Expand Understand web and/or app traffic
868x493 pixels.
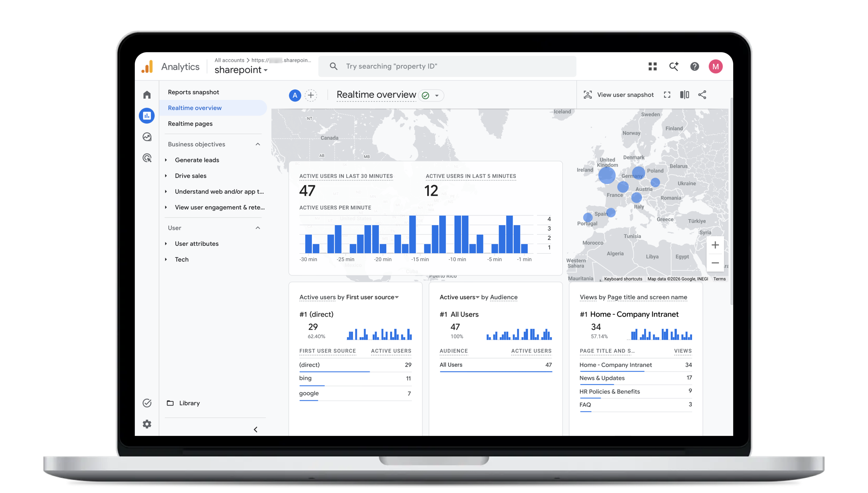pos(166,191)
